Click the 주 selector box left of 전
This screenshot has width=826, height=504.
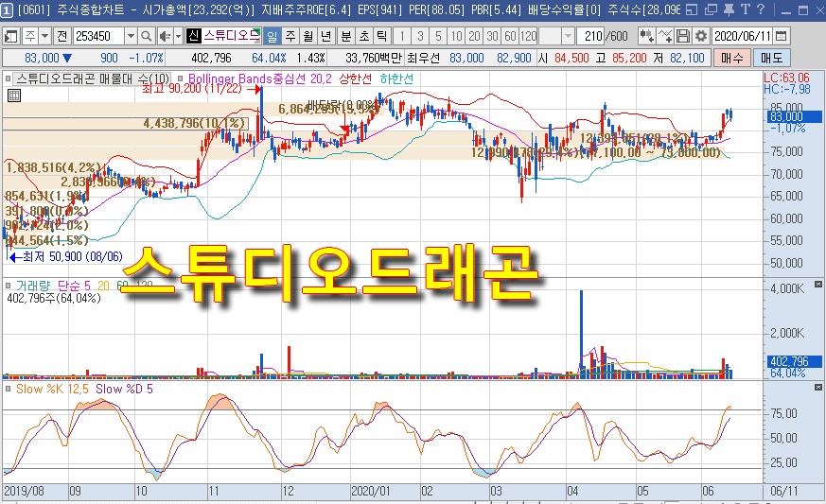click(x=30, y=36)
